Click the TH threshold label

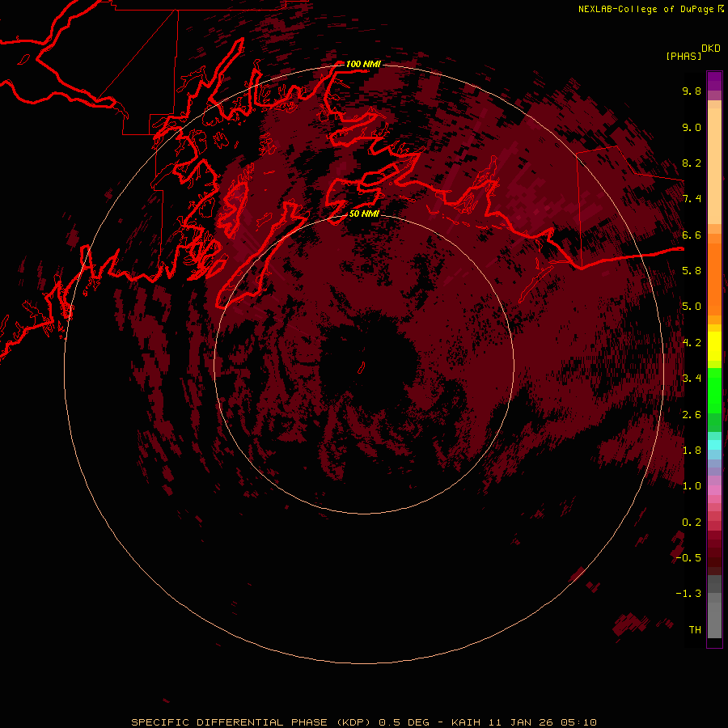(695, 629)
